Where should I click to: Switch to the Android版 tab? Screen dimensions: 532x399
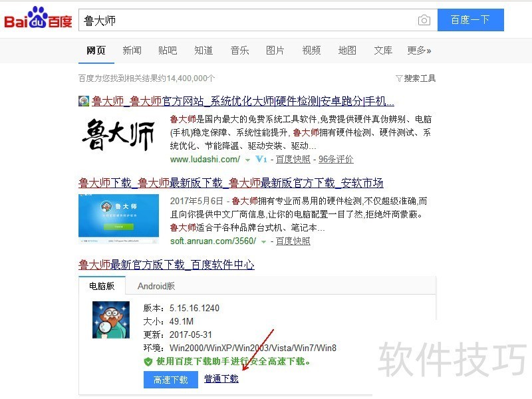coord(156,286)
